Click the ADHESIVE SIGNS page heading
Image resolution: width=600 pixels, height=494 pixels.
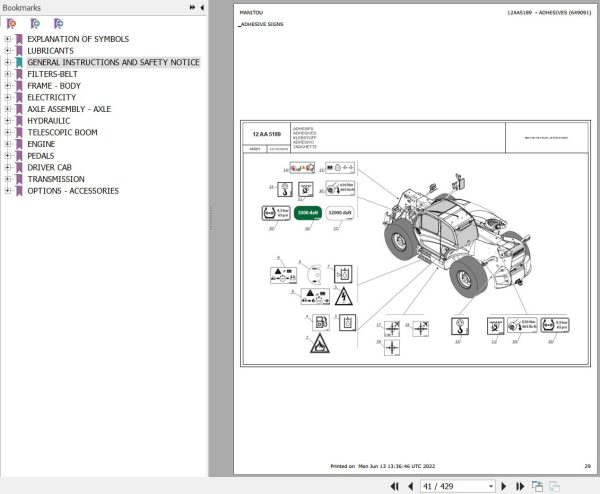(x=261, y=24)
